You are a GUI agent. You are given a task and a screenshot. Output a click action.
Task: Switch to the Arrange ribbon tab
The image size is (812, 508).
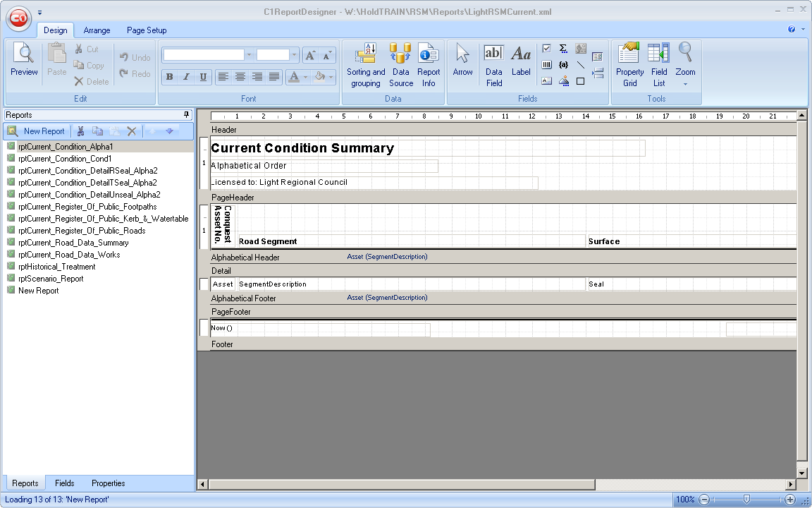[x=97, y=30]
